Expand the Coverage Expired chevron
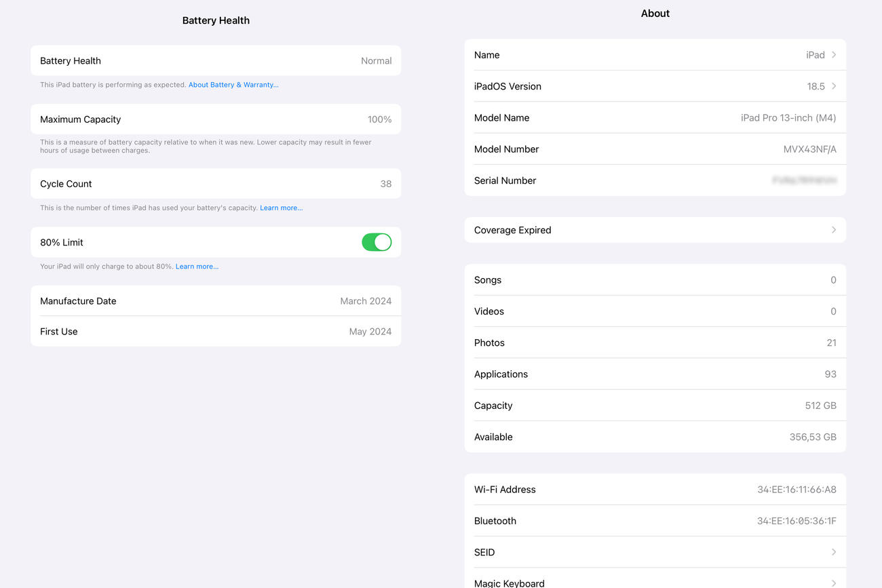Screen dimensions: 882x588 834,230
